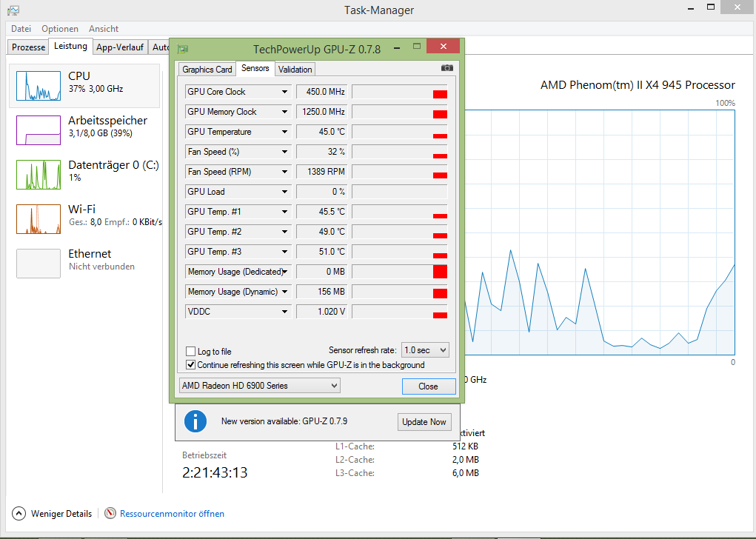Open the AMD Radeon HD 6900 Series selector
The height and width of the screenshot is (539, 756).
[259, 386]
